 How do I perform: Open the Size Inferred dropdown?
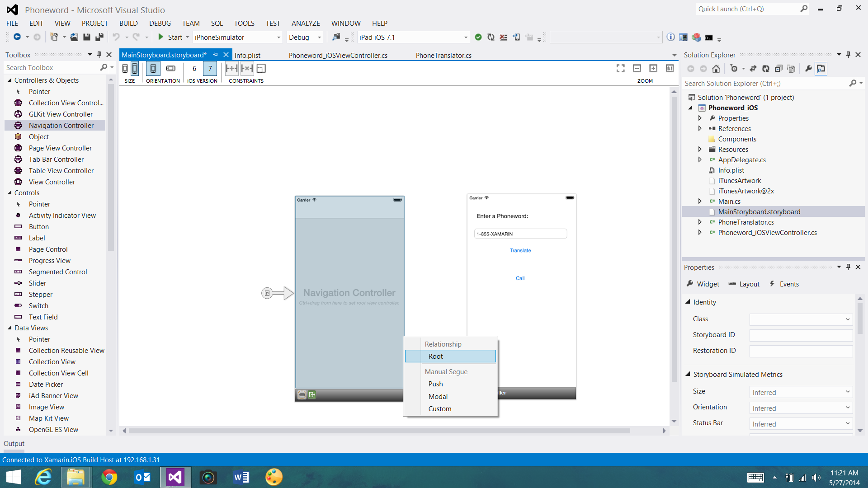pyautogui.click(x=801, y=392)
